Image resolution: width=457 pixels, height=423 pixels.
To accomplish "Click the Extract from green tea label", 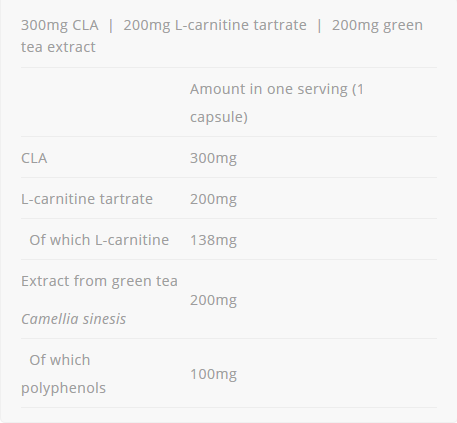I will [x=99, y=281].
